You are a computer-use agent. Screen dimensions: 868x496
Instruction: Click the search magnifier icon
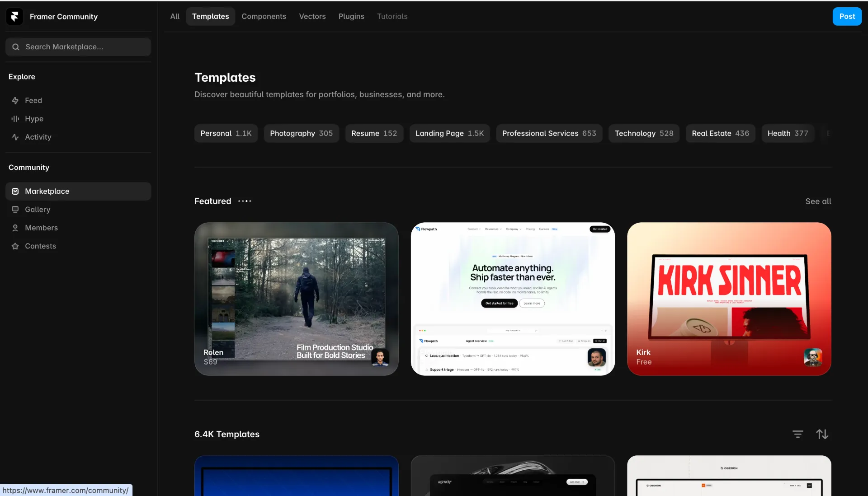pos(16,47)
